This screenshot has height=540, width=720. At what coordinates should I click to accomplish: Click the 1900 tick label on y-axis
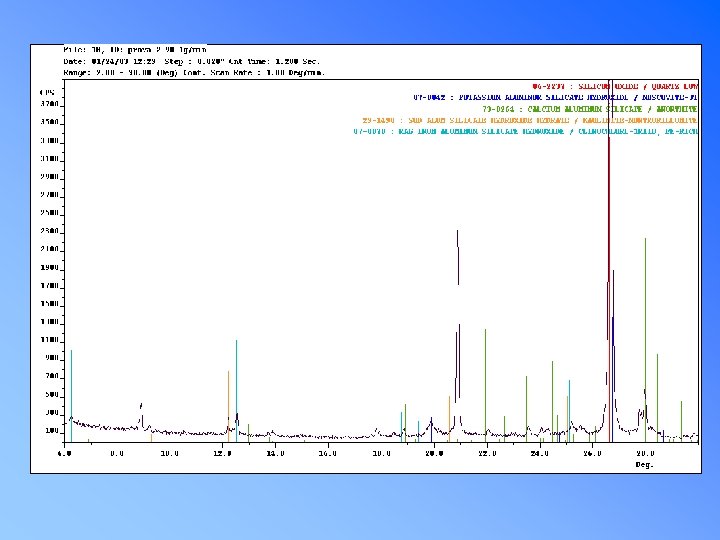(x=50, y=267)
